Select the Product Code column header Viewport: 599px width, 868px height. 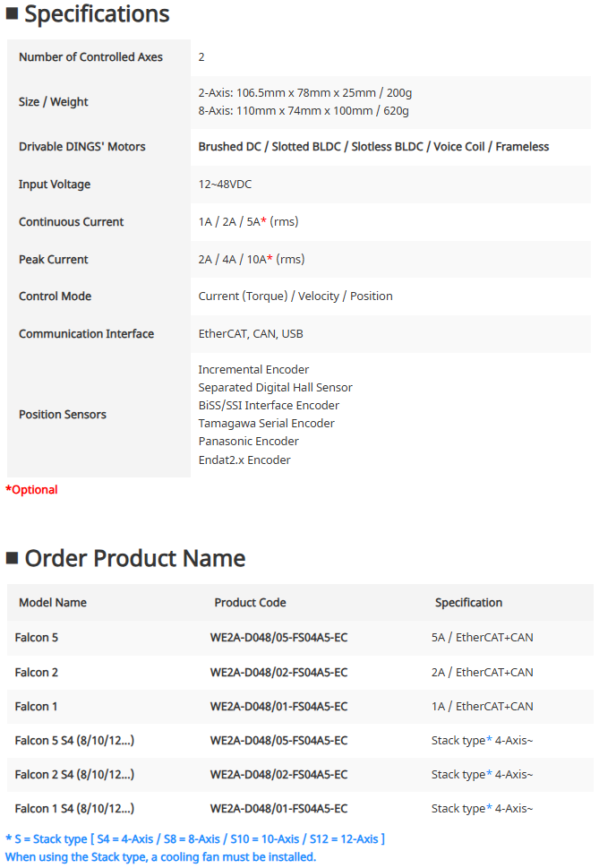(250, 603)
